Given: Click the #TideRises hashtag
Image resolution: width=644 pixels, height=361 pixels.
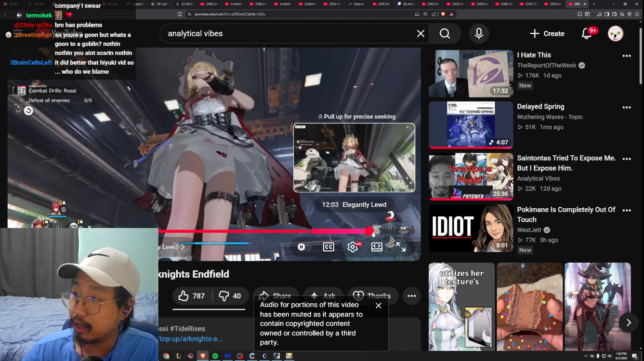Looking at the screenshot, I should (x=187, y=329).
